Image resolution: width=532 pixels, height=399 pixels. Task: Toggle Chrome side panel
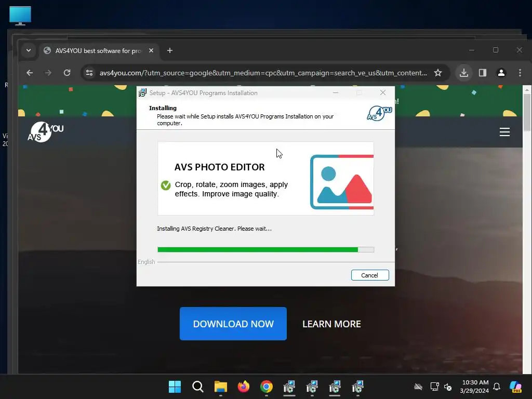point(483,73)
